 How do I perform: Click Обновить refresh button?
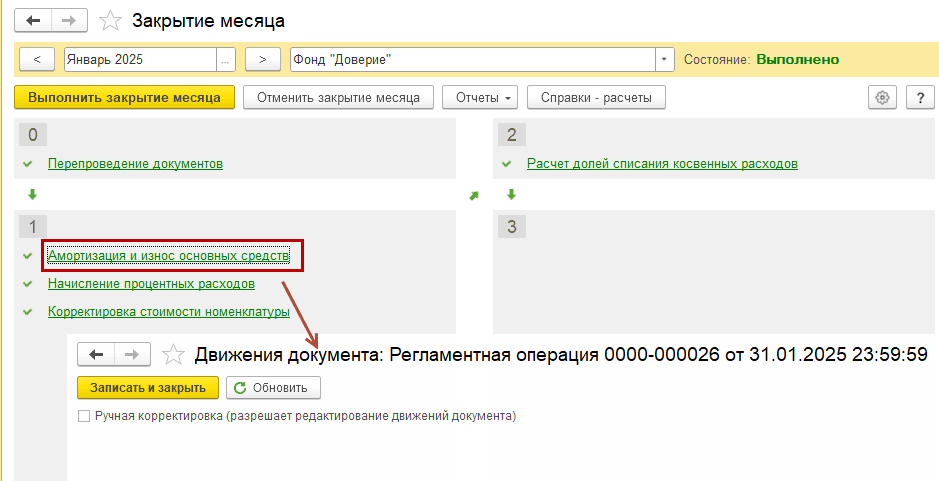[274, 388]
